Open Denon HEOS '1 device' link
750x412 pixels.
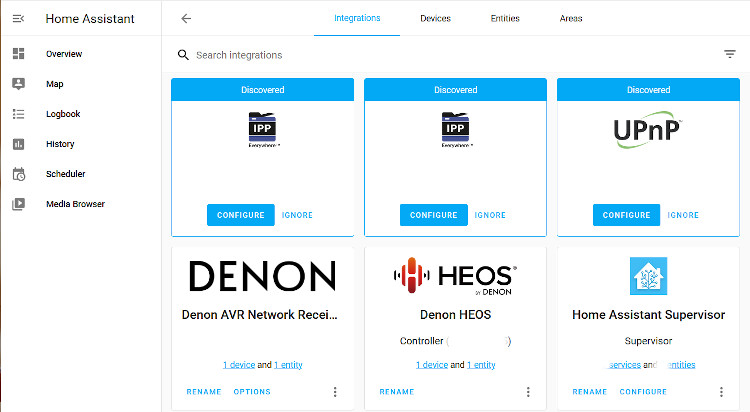(432, 365)
